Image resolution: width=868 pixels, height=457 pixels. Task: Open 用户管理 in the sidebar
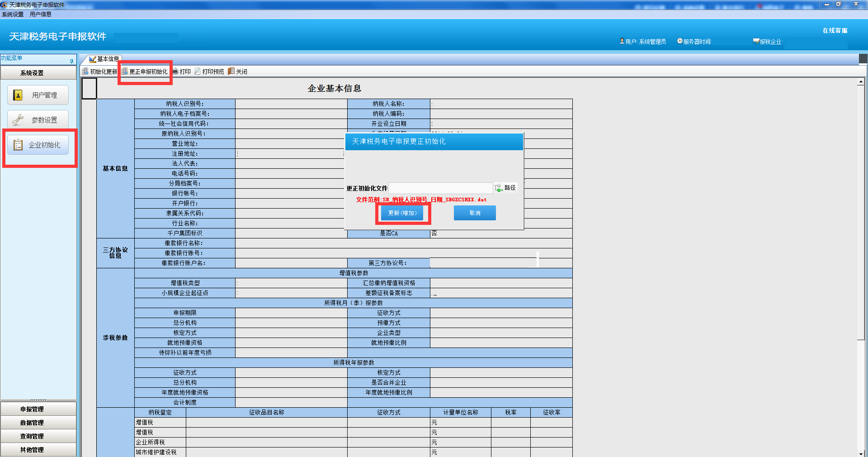(38, 95)
